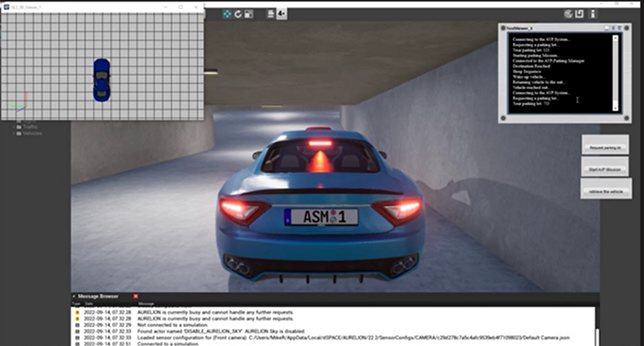This screenshot has width=644, height=346.
Task: Click the document icon in viewport toolbar
Action: tap(271, 14)
